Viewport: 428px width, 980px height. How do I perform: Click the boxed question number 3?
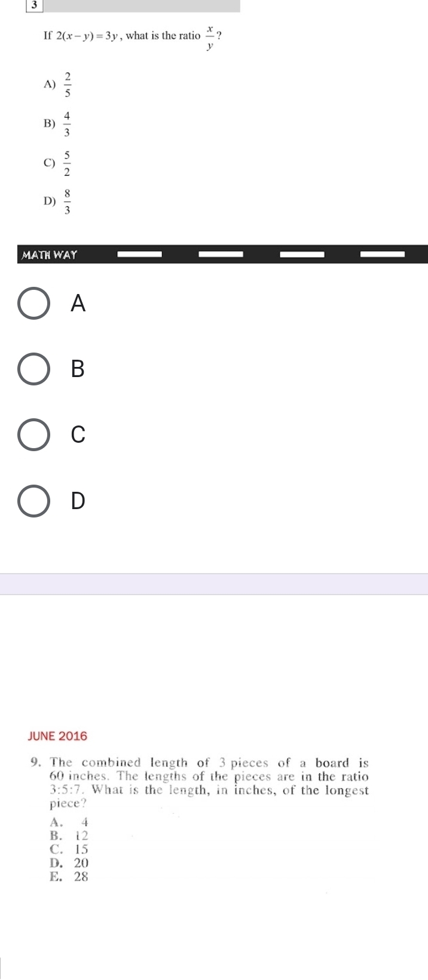tap(35, 5)
